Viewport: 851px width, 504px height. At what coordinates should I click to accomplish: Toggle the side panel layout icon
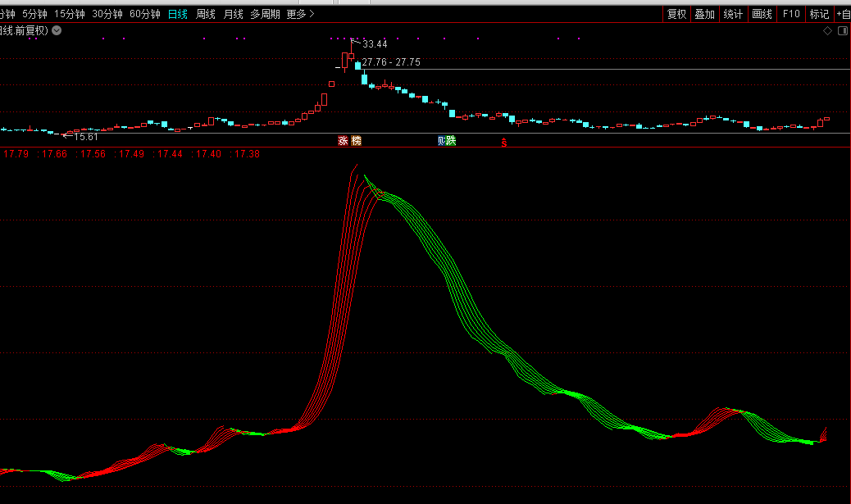841,30
